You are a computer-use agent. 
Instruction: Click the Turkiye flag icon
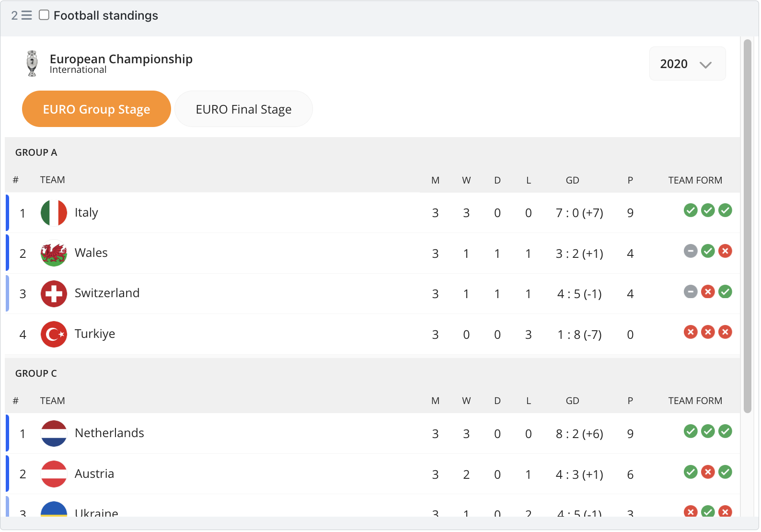click(54, 334)
